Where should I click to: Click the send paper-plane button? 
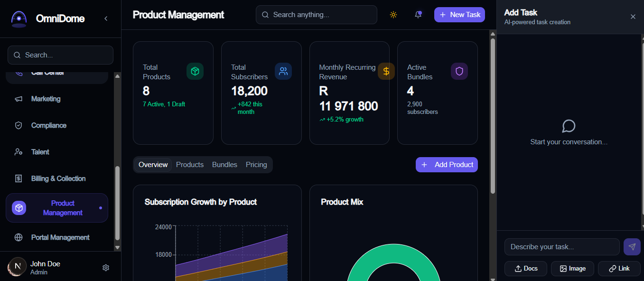pos(632,247)
